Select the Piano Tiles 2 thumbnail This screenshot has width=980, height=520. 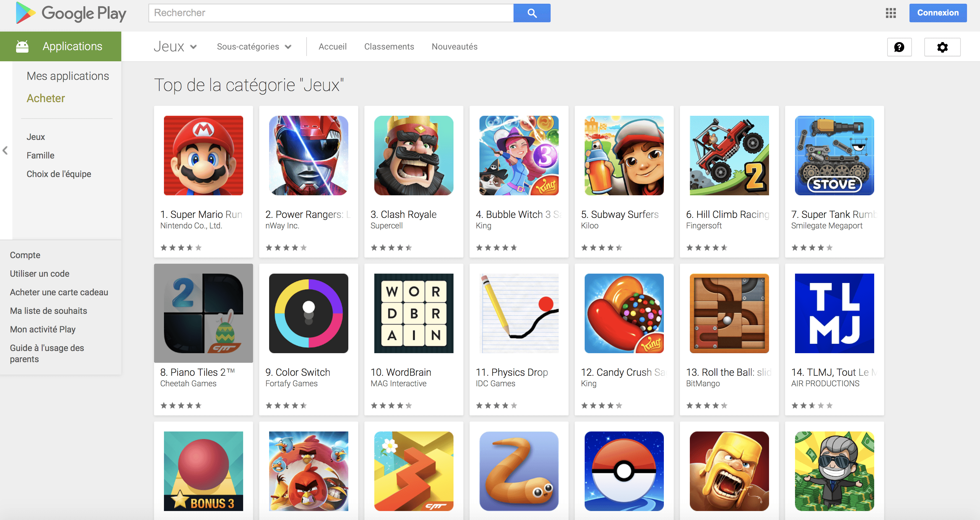pyautogui.click(x=204, y=313)
